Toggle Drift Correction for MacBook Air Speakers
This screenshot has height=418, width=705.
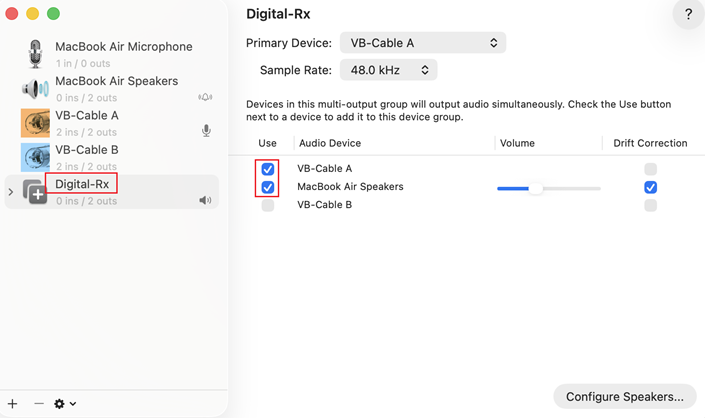(651, 187)
